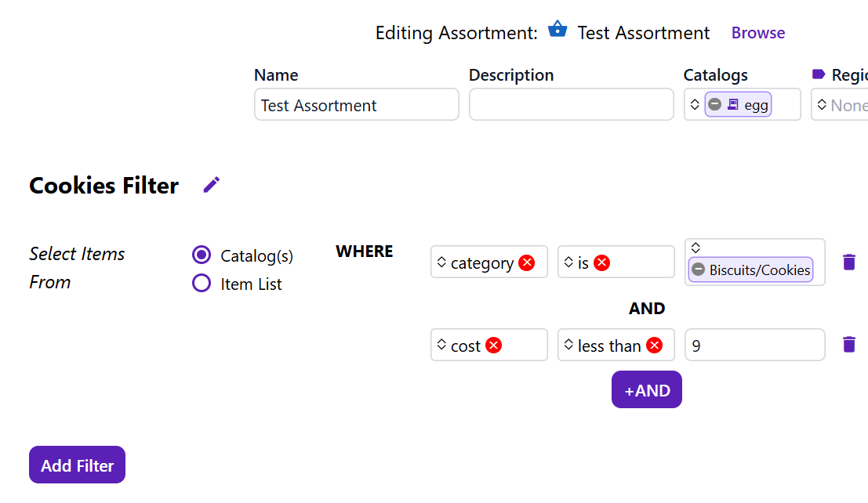Remove the egg catalog chip
Viewport: 868px width, 503px height.
714,104
